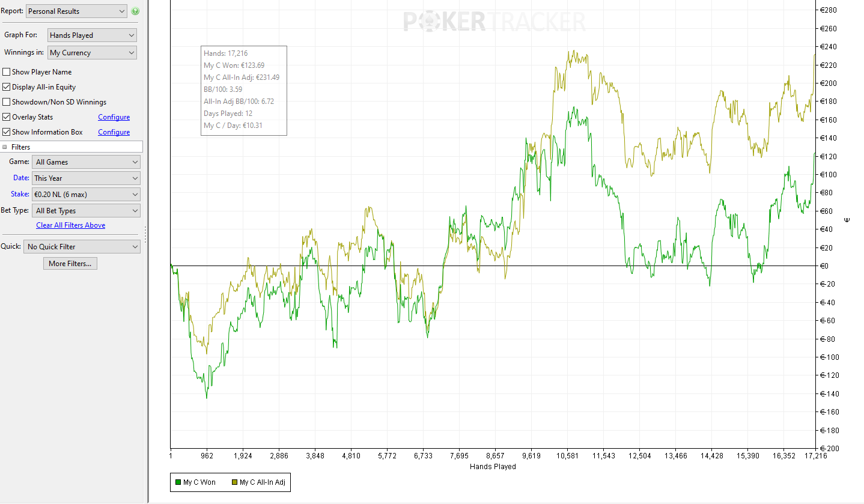This screenshot has height=504, width=864.
Task: Disable the Overlay Stats checkbox
Action: click(x=7, y=117)
